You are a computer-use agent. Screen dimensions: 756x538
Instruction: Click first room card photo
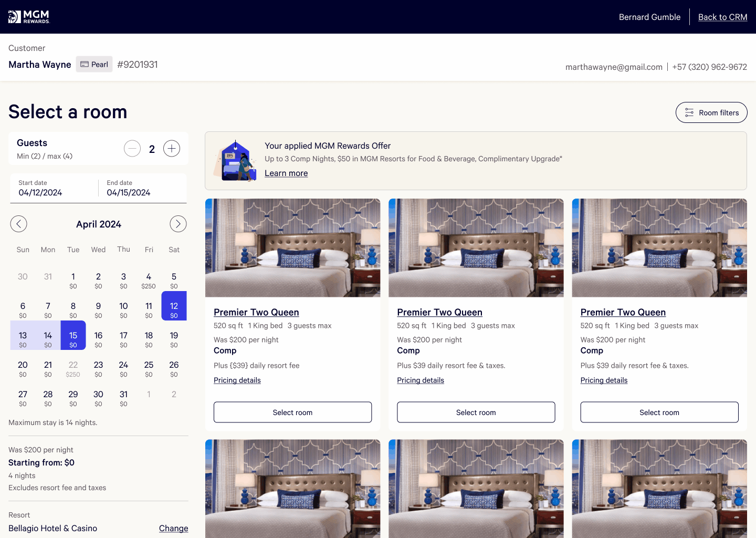292,248
